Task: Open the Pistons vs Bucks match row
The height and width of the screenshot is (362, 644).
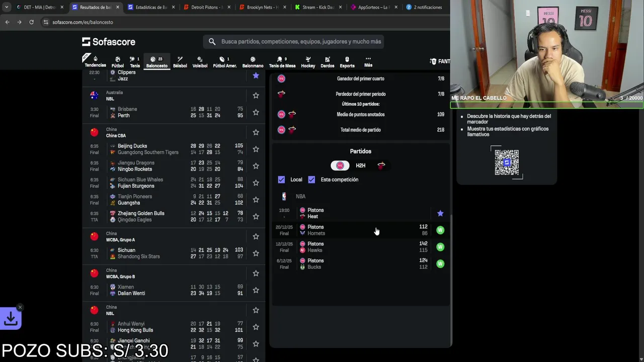Action: click(x=361, y=264)
